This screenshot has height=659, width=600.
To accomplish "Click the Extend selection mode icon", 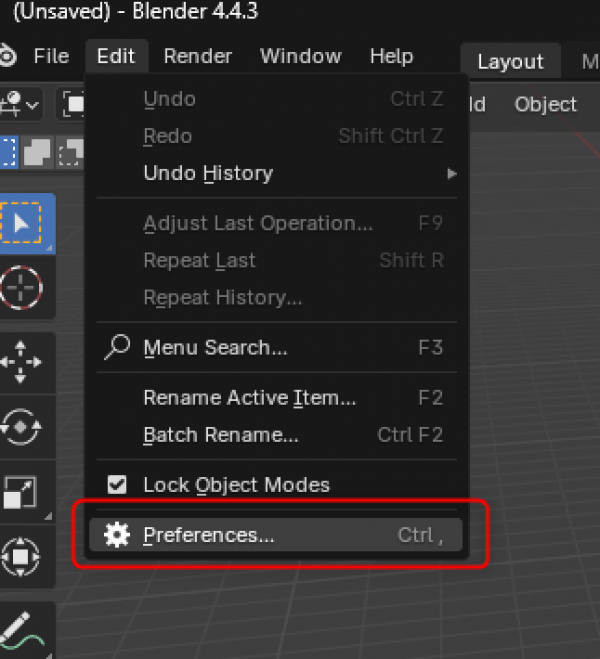I will coord(39,153).
